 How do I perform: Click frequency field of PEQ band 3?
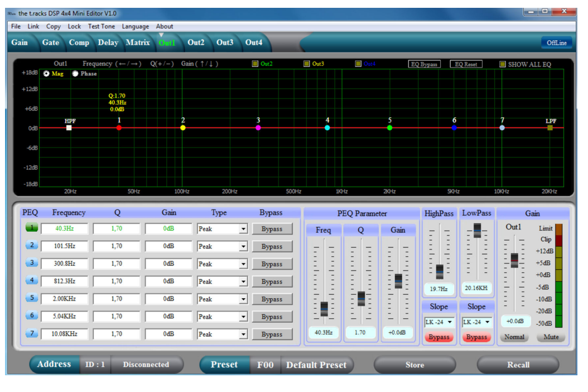(x=64, y=264)
